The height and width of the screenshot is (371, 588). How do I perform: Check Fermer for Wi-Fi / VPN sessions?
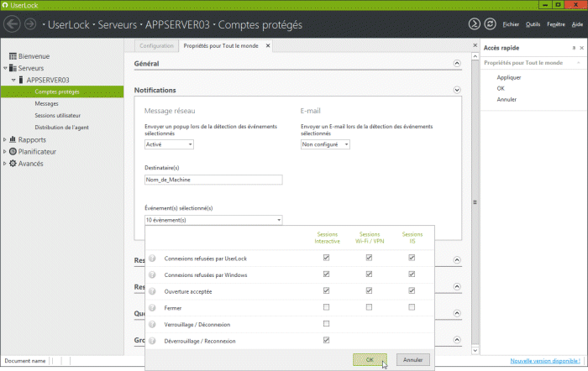coord(369,307)
